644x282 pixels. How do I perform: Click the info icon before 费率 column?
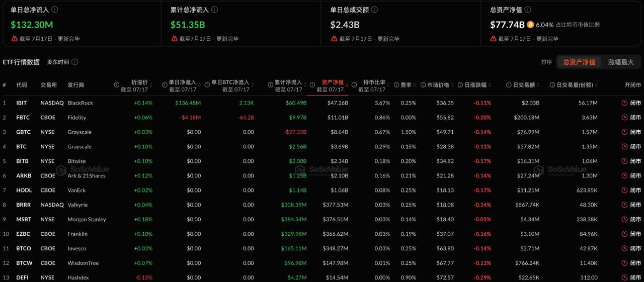tap(396, 85)
